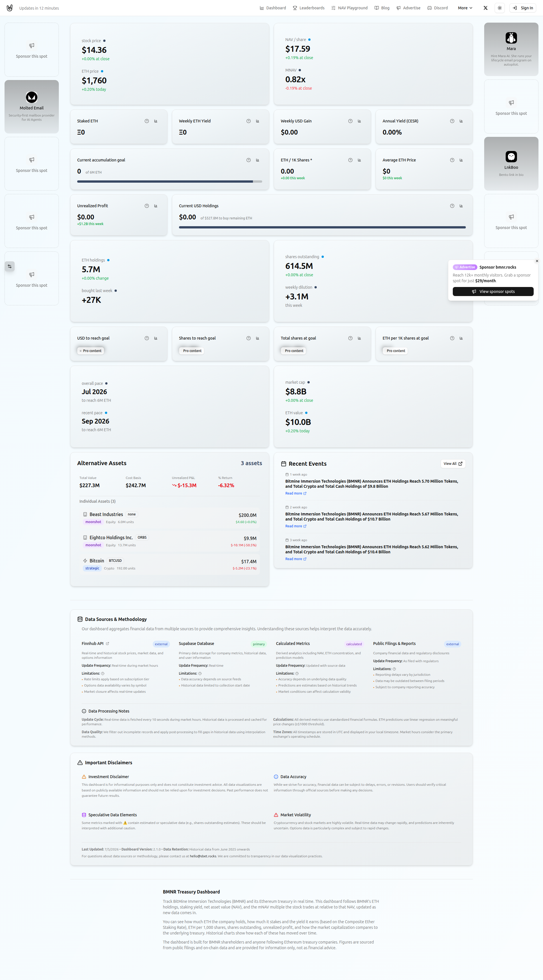Click the View sponsor spots button
The height and width of the screenshot is (980, 543).
(x=493, y=292)
